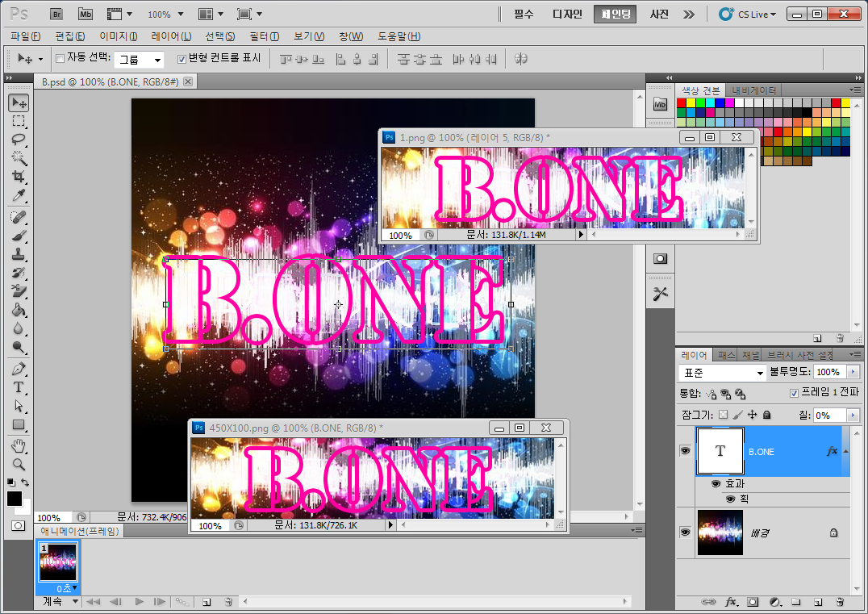Open the foreground color picker

click(x=15, y=499)
